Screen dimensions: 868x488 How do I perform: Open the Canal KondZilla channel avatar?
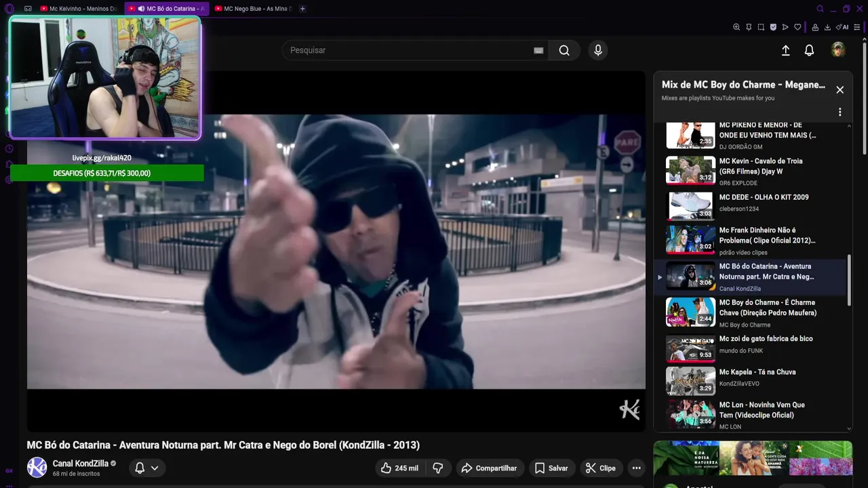[37, 467]
